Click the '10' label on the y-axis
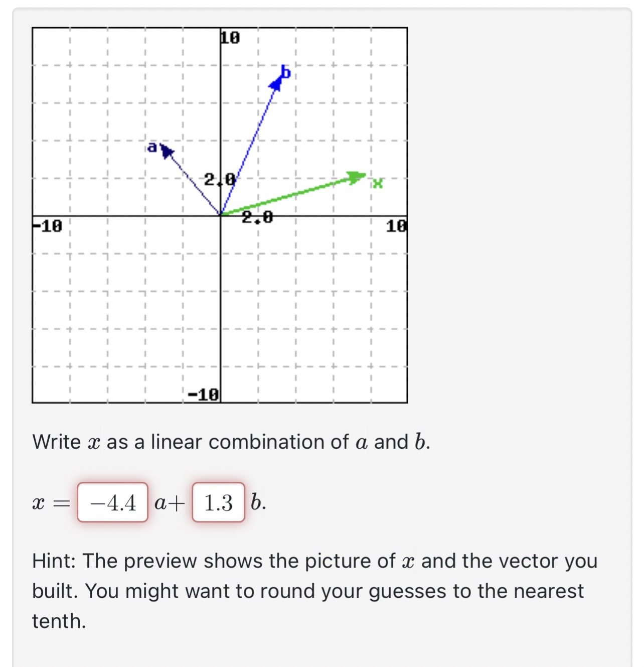 (x=230, y=36)
